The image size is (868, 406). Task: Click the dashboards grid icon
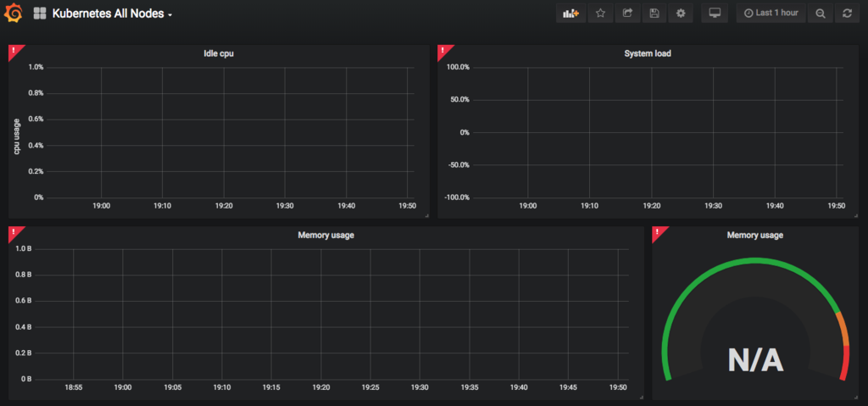[40, 14]
